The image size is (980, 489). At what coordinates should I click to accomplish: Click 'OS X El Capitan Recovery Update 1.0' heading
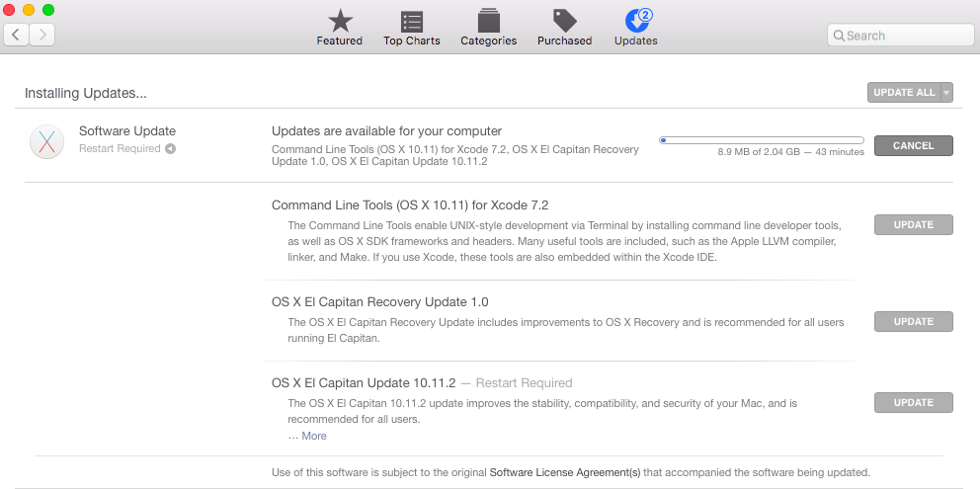pyautogui.click(x=380, y=302)
